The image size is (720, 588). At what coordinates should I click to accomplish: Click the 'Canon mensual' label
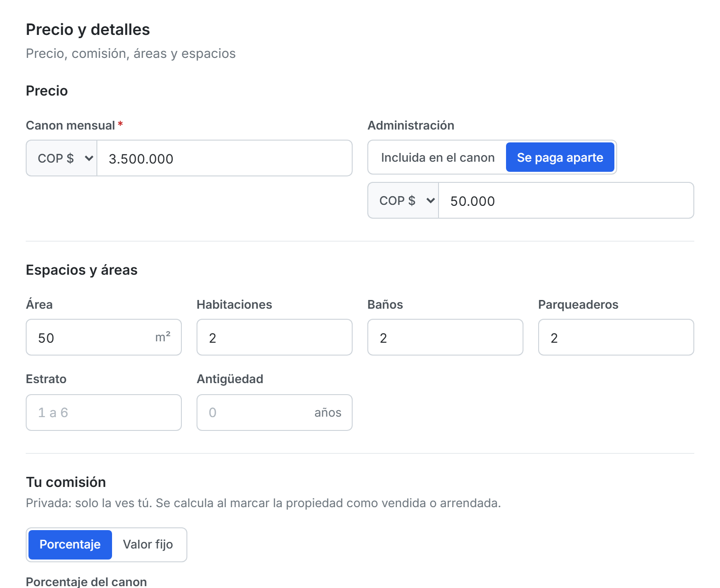(x=70, y=125)
